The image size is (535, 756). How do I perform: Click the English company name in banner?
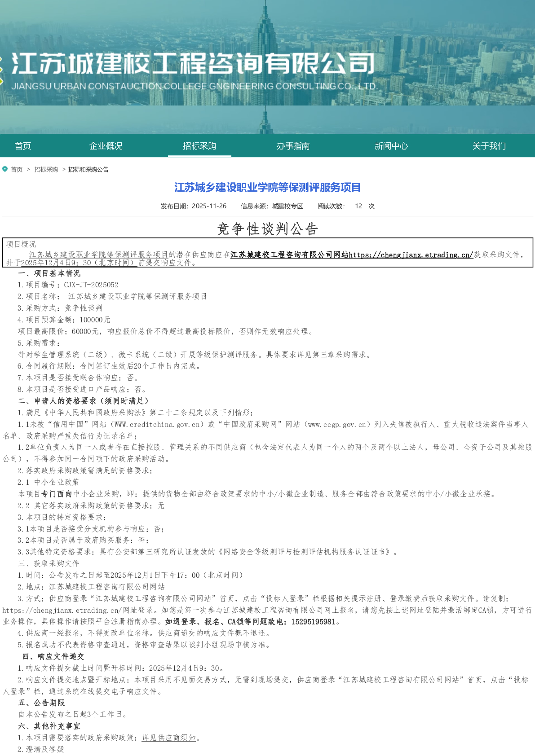[x=193, y=86]
